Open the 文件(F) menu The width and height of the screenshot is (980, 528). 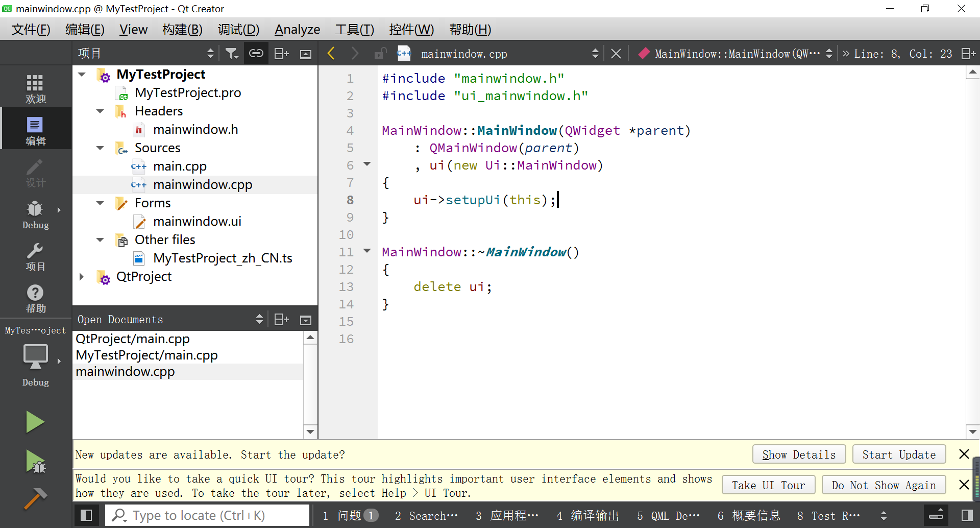[31, 29]
